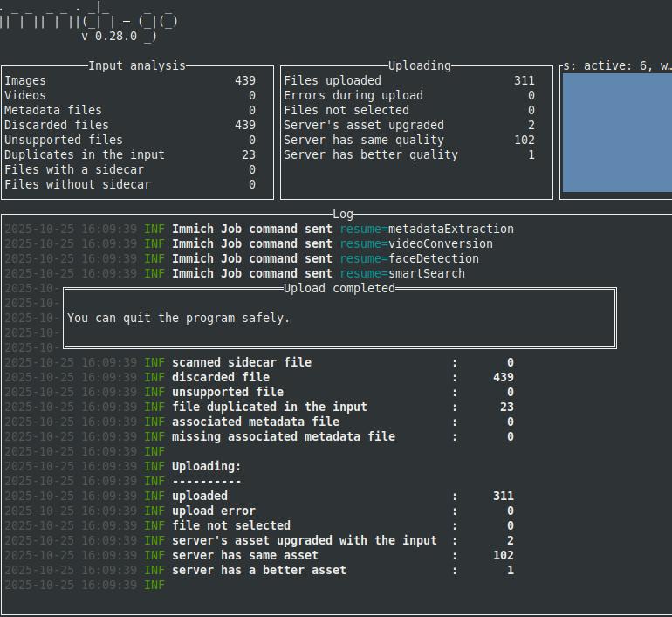Click 'Server has better quality' label
The height and width of the screenshot is (617, 672).
click(x=371, y=154)
